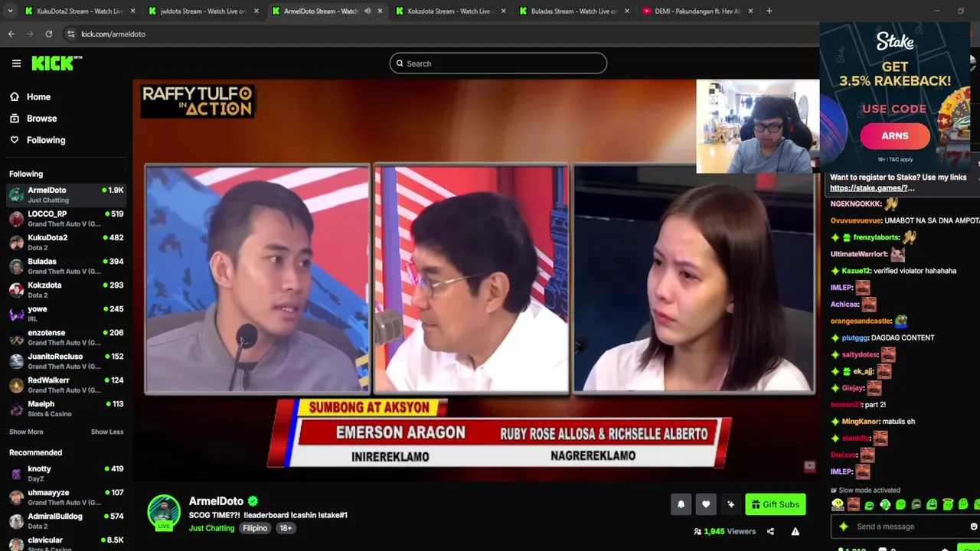This screenshot has height=551, width=980.
Task: Expand following list with Show more
Action: (x=26, y=432)
